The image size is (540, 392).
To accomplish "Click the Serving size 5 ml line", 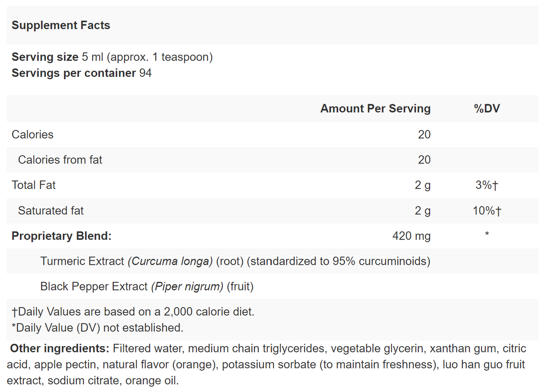I will coord(112,57).
